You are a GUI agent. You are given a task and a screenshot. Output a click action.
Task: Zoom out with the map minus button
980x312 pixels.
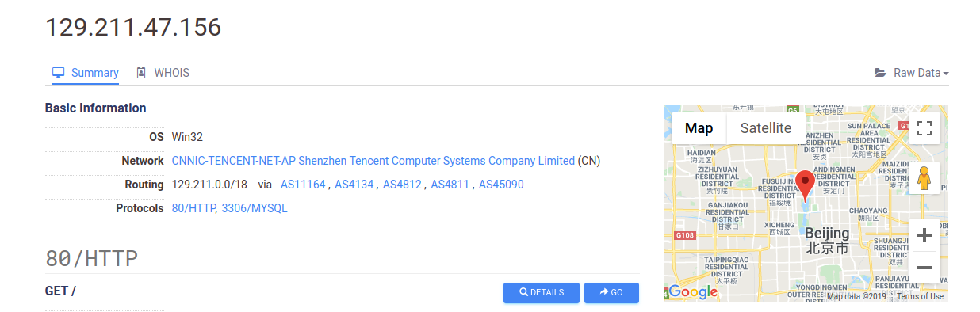tap(924, 268)
